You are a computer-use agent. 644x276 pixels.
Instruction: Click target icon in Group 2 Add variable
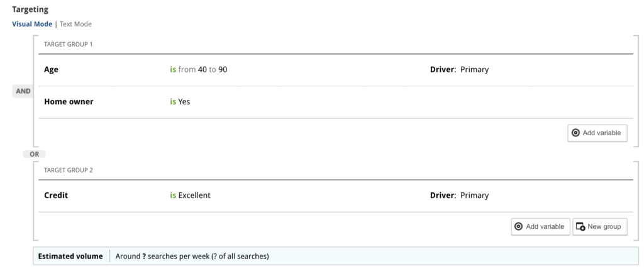click(519, 227)
